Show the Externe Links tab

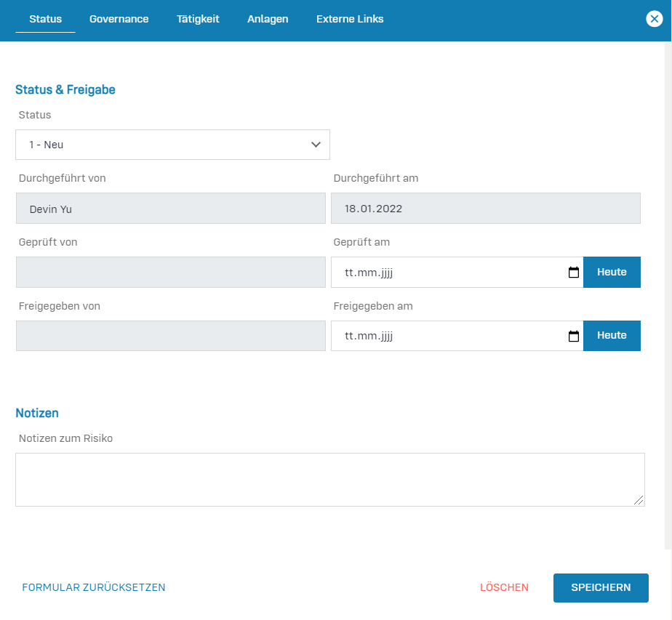tap(350, 20)
